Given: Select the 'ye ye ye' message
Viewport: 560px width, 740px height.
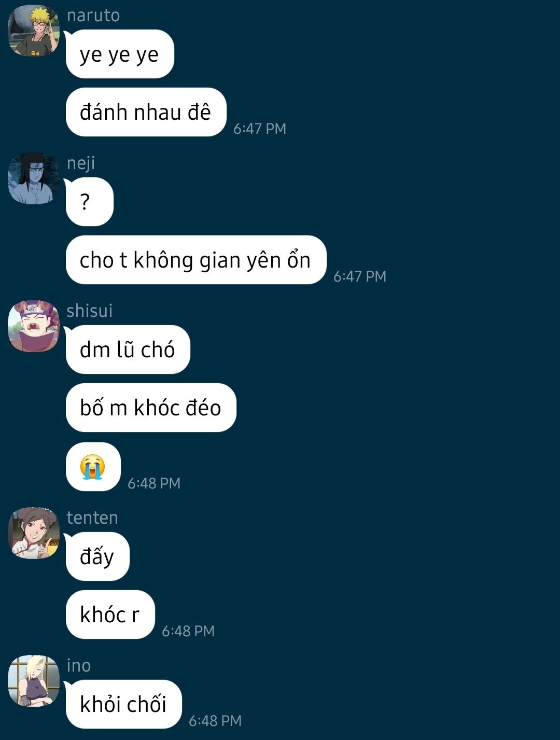Looking at the screenshot, I should tap(120, 54).
